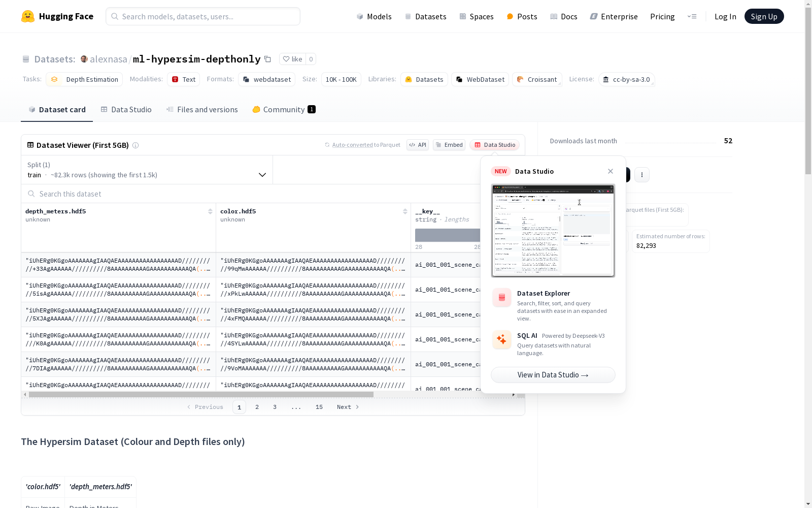Click the ml-hypersim-depthonly dataset title

197,59
